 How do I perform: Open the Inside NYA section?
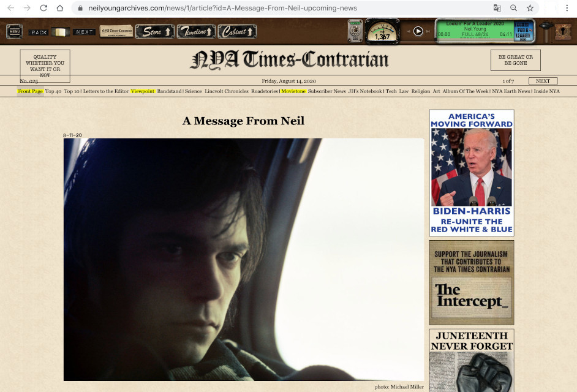pyautogui.click(x=547, y=91)
